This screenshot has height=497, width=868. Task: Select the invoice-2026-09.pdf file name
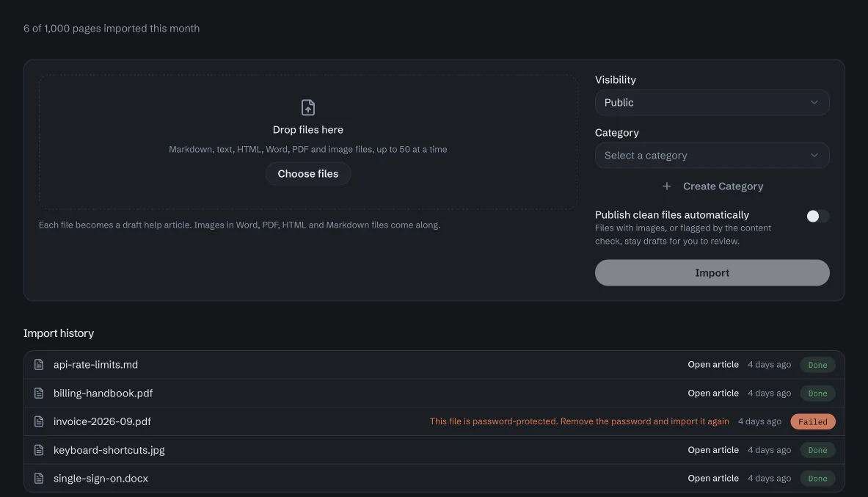(x=102, y=421)
